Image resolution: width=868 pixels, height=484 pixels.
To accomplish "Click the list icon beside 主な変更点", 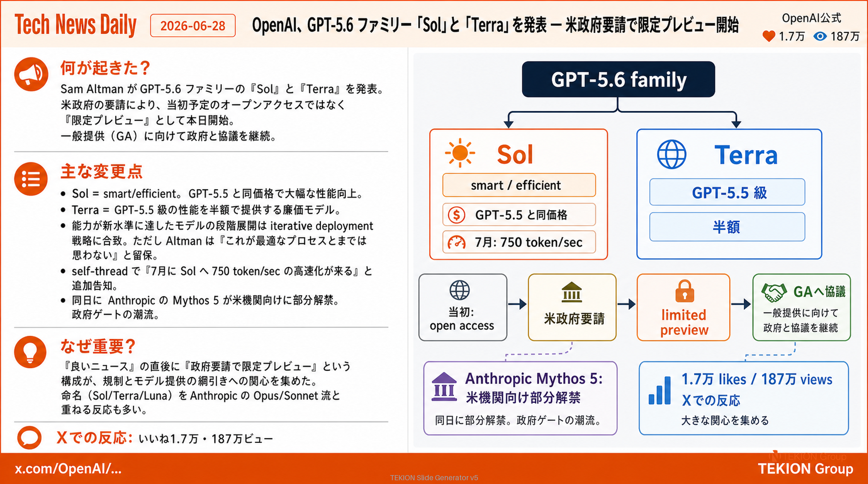I will click(x=31, y=179).
